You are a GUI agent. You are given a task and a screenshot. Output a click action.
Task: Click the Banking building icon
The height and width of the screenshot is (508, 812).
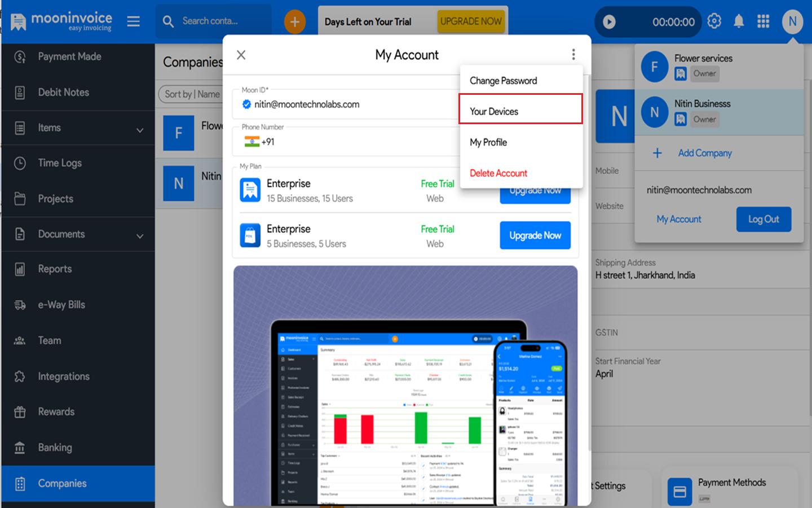pos(20,448)
